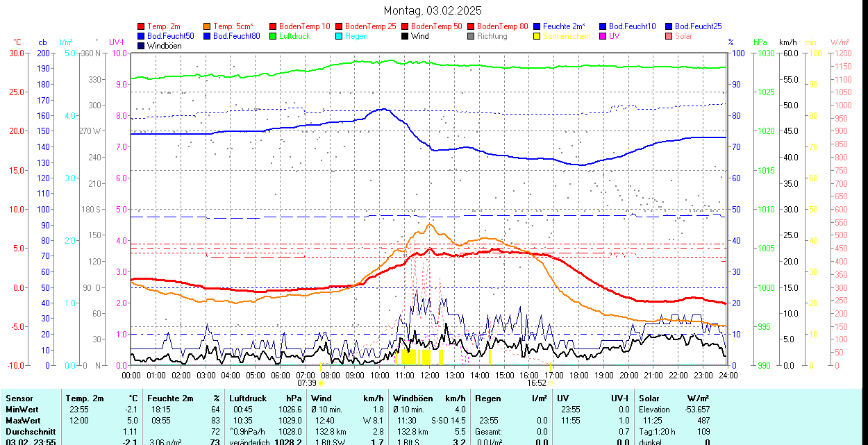Click the red Temp. 2m legend square
Image resolution: width=868 pixels, height=445 pixels.
[142, 26]
